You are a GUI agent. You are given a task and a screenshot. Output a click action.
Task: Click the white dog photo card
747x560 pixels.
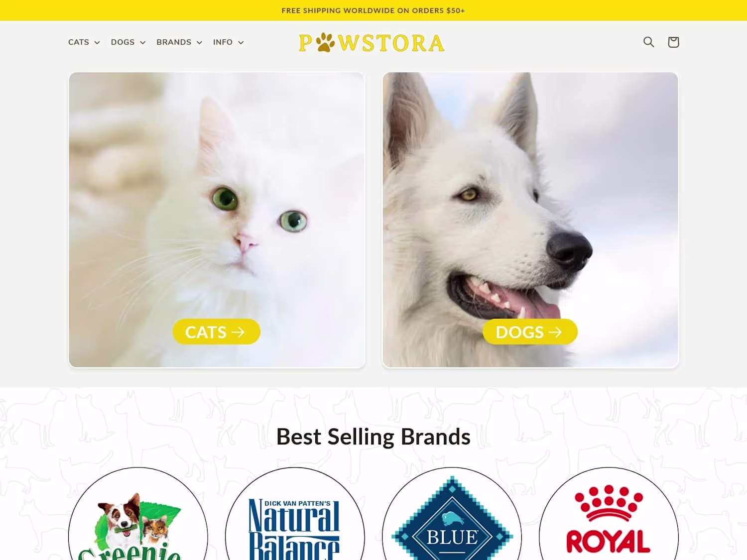[530, 220]
